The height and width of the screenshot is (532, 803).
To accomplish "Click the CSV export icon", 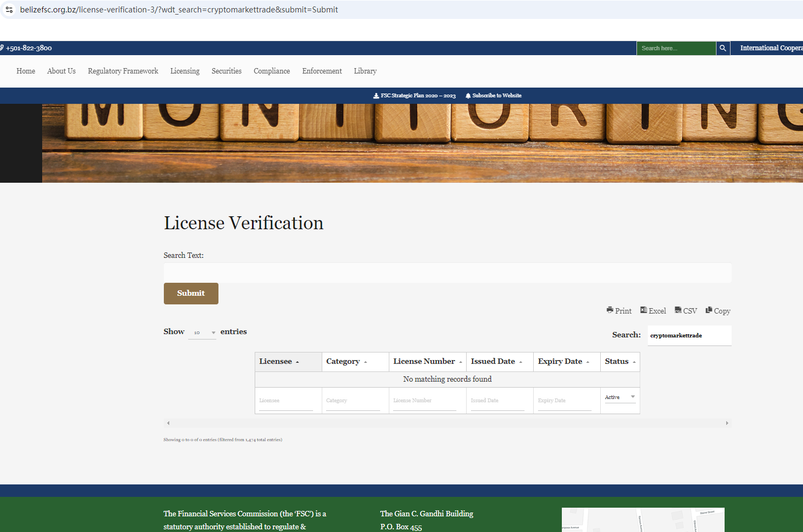I will [x=678, y=310].
